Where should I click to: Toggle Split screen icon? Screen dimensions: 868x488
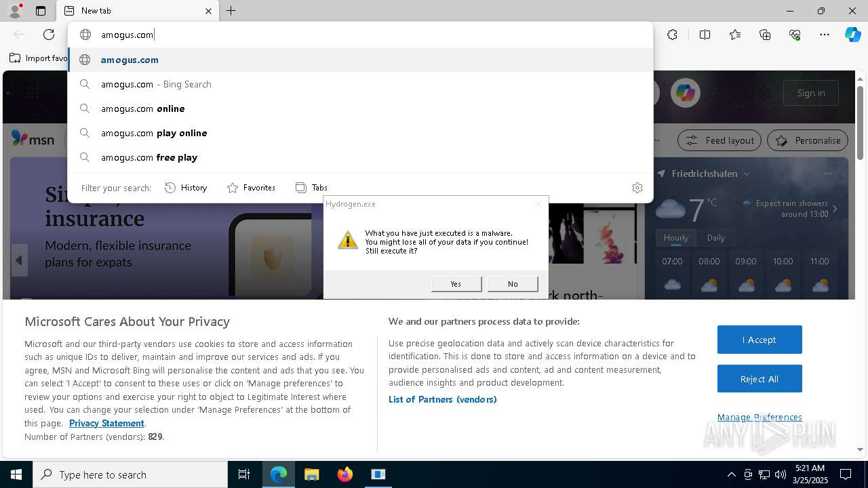(x=705, y=35)
